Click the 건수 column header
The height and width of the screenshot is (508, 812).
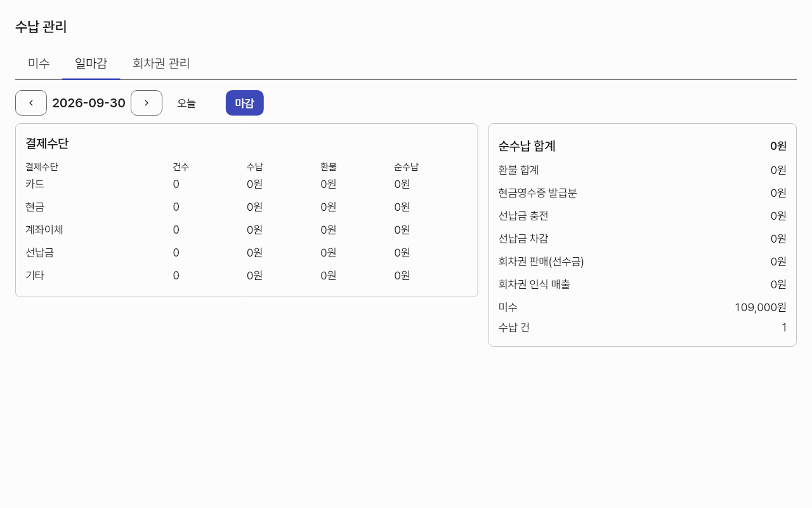click(181, 167)
